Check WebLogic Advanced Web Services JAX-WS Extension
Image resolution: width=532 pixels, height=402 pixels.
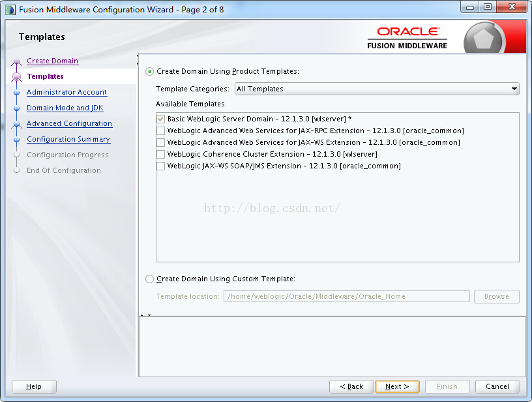coord(161,143)
